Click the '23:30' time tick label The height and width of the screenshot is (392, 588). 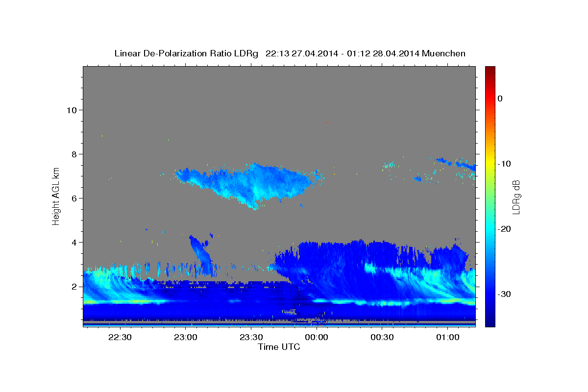click(251, 337)
